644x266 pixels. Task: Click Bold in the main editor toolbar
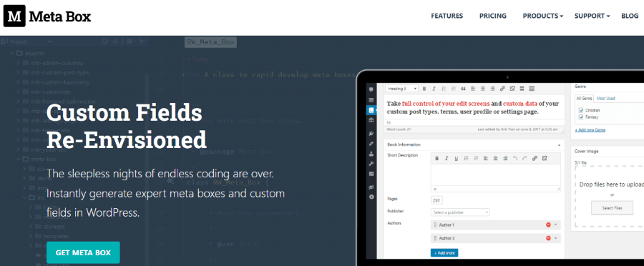coord(424,89)
